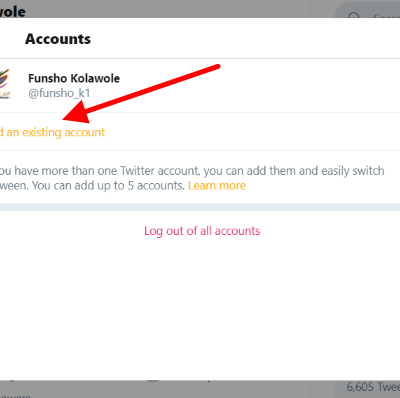400x398 pixels.
Task: Click the partially hidden profile name heading
Action: (x=13, y=11)
